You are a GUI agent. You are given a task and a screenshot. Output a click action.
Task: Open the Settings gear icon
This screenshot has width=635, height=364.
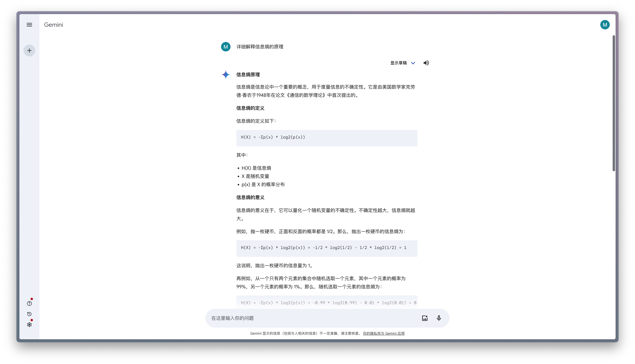(x=29, y=325)
